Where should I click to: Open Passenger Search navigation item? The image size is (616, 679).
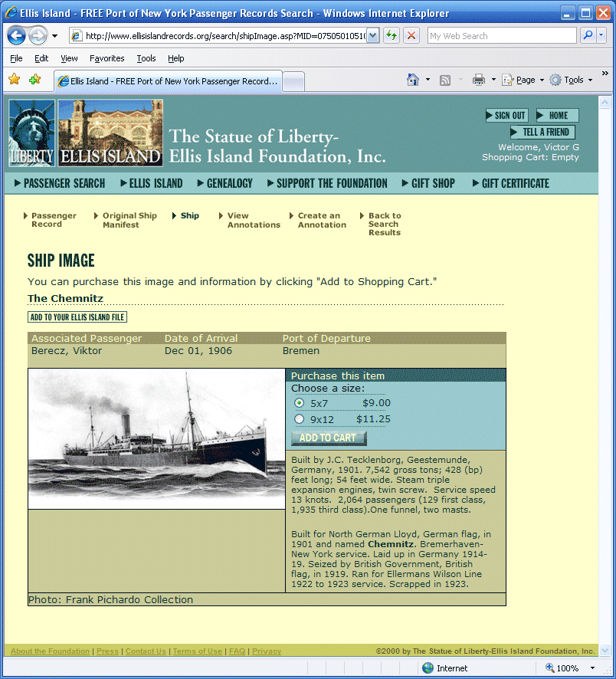click(x=60, y=184)
